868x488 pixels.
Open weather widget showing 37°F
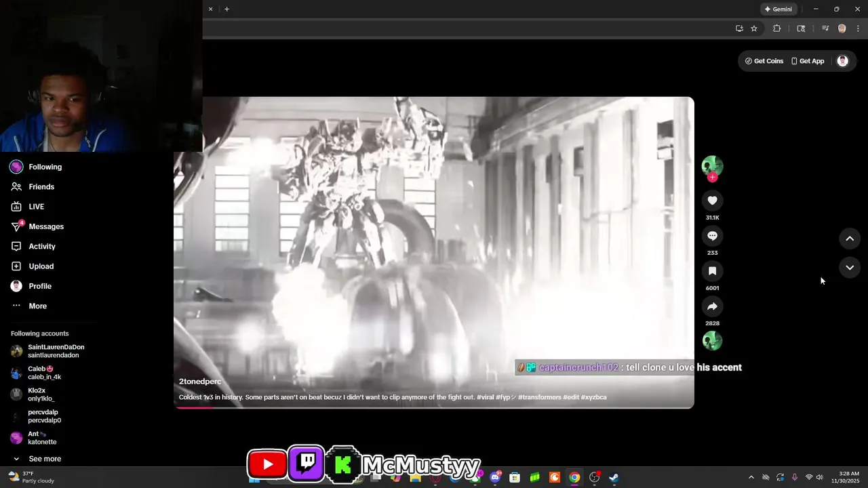[x=31, y=477]
